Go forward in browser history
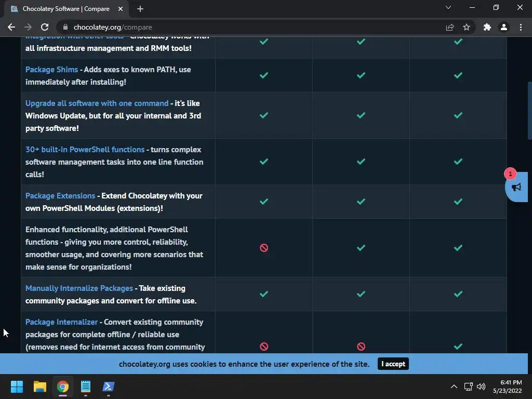 coord(28,27)
